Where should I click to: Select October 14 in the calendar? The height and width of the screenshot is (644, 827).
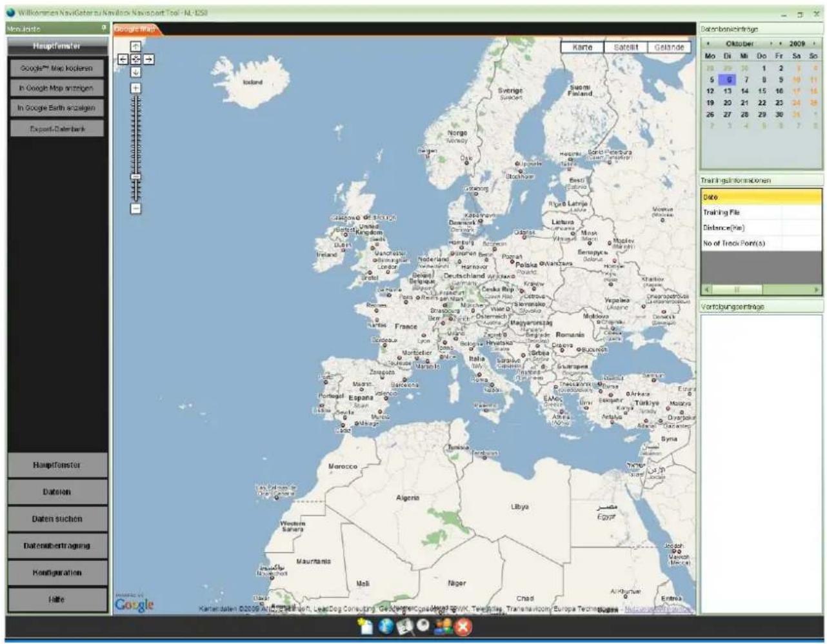tap(744, 92)
